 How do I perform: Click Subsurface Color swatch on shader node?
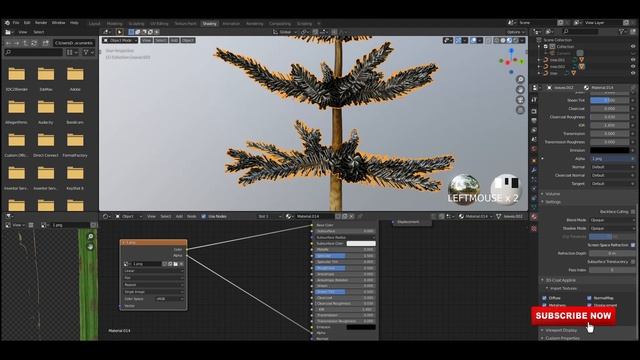[361, 244]
